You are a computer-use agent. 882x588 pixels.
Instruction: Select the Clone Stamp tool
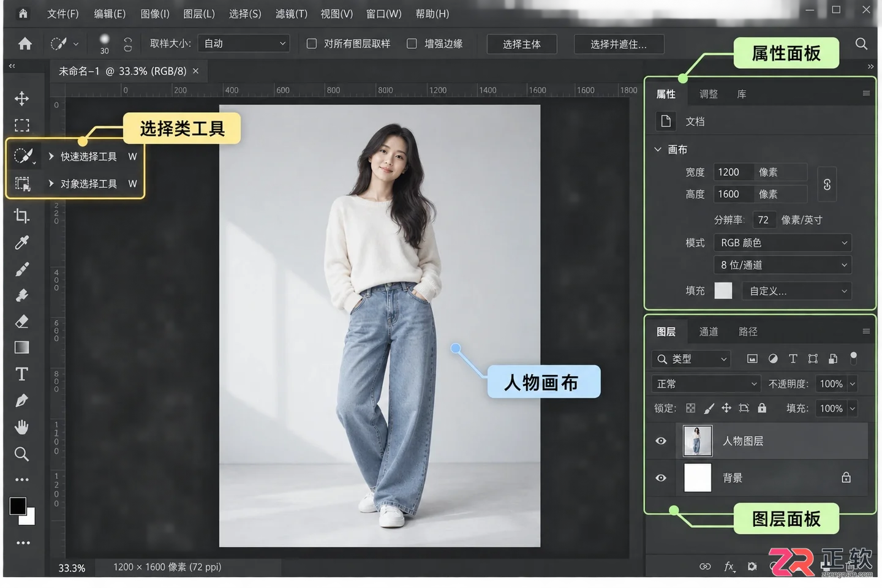pyautogui.click(x=22, y=295)
